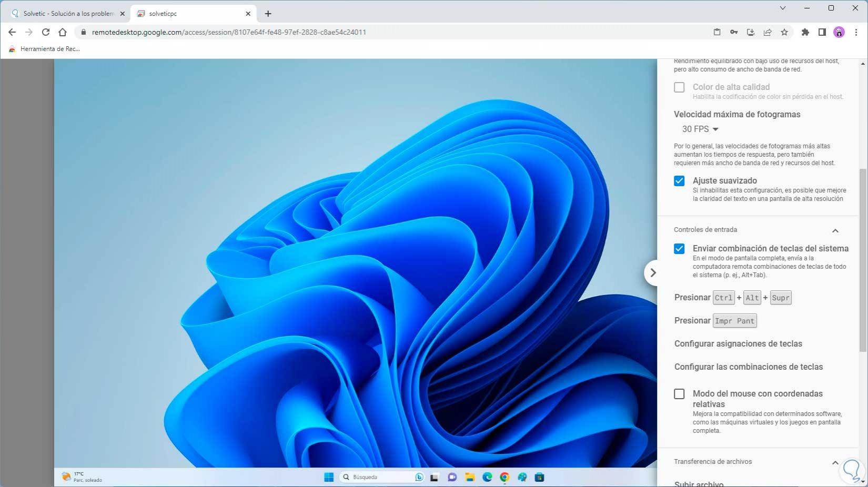Collapse the Transferencia de archivos section
Image resolution: width=868 pixels, height=487 pixels.
click(835, 462)
